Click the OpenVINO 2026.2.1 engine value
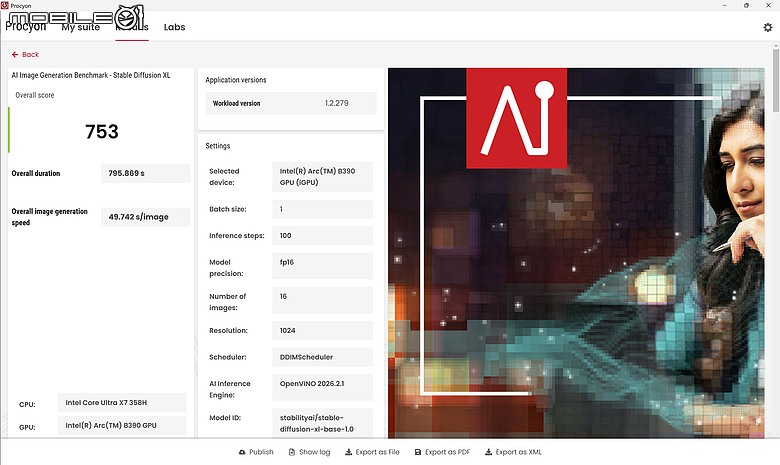Screen dimensions: 780x465 322,387
